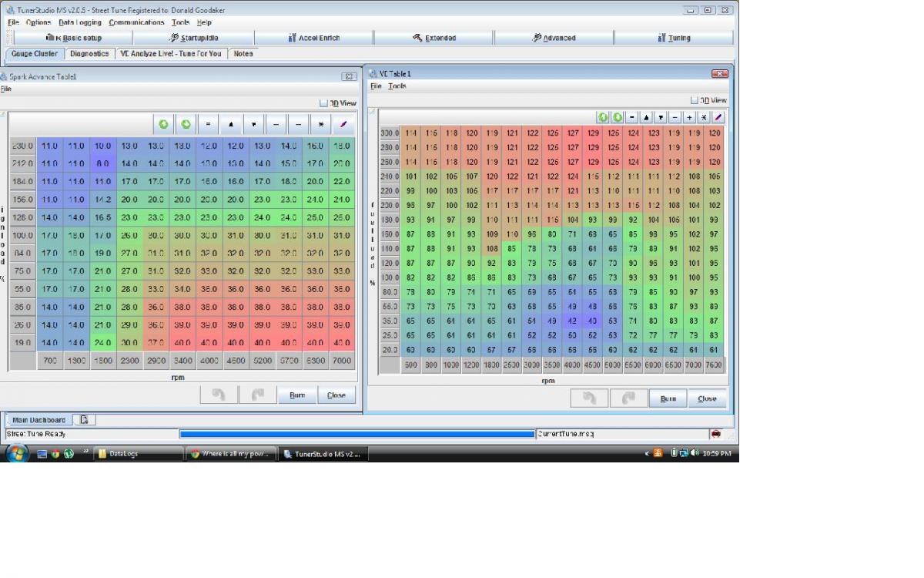Click down-arrow decrement icon in VE Table toolbar

[x=661, y=117]
